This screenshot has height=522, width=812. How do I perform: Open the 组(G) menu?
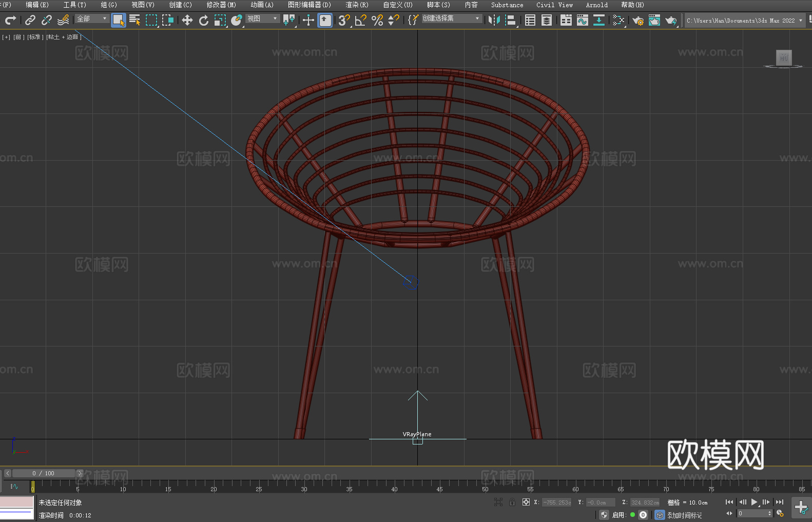point(109,5)
